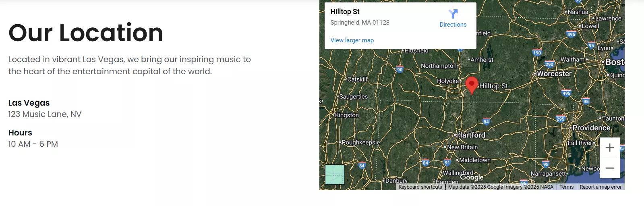This screenshot has width=644, height=206.
Task: Switch map layer using the thumbnail
Action: pos(335,175)
